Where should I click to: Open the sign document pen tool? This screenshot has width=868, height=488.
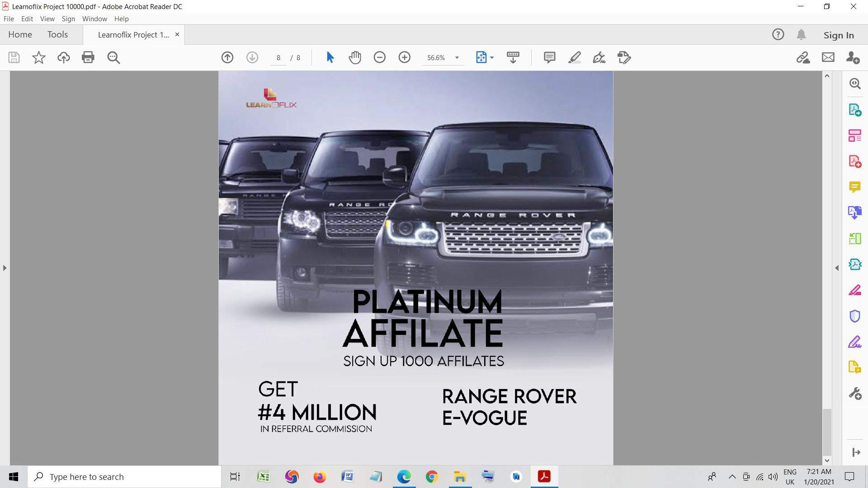coord(599,57)
